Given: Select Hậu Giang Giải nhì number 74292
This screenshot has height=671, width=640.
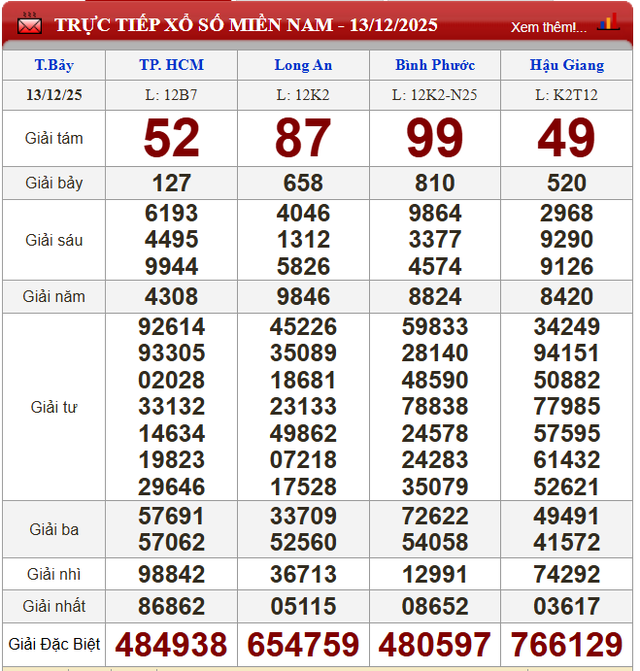Looking at the screenshot, I should [x=566, y=574].
